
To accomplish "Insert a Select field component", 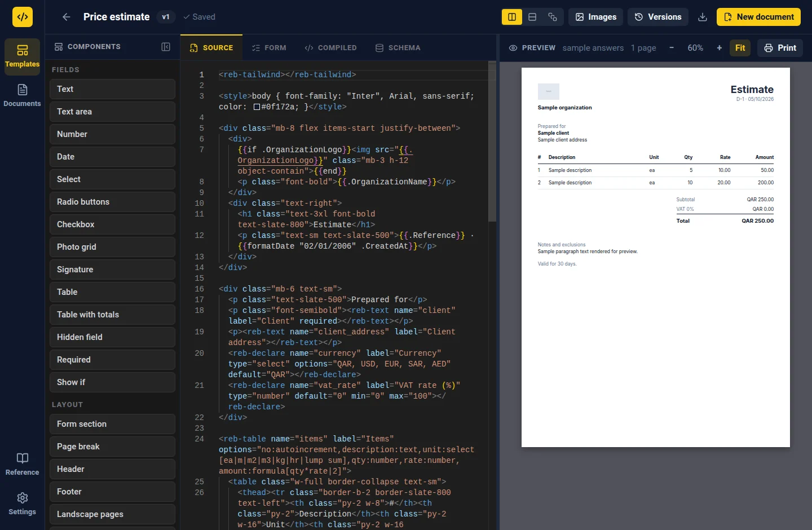I will [112, 179].
